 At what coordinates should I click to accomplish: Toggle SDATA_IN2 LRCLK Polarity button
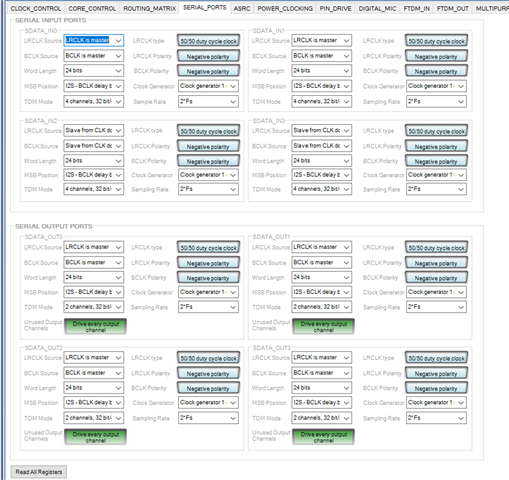[208, 146]
